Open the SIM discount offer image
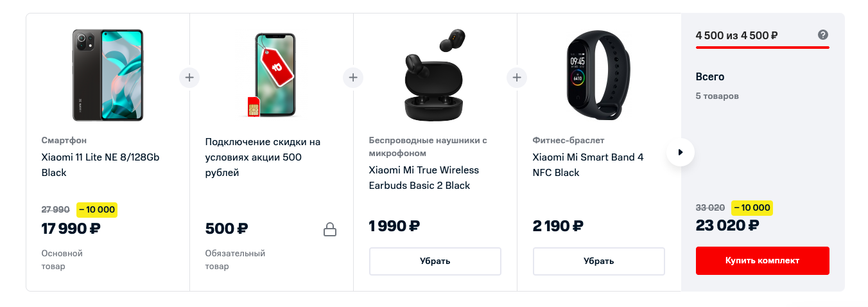This screenshot has height=307, width=868. pyautogui.click(x=272, y=75)
